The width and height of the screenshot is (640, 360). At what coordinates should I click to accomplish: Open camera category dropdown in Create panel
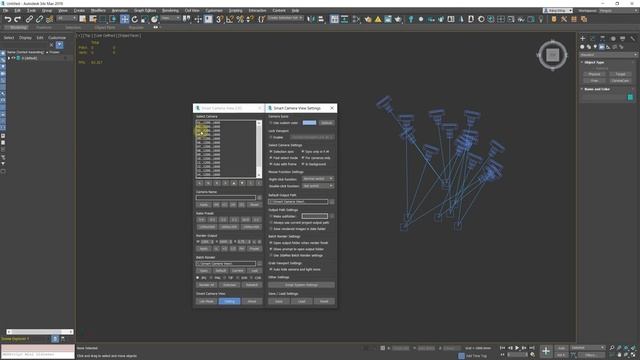[x=608, y=55]
